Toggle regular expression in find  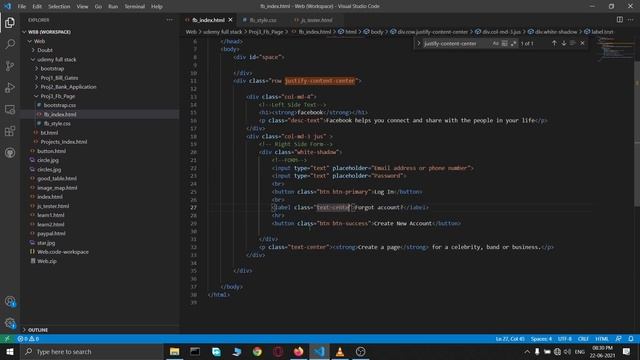point(513,43)
